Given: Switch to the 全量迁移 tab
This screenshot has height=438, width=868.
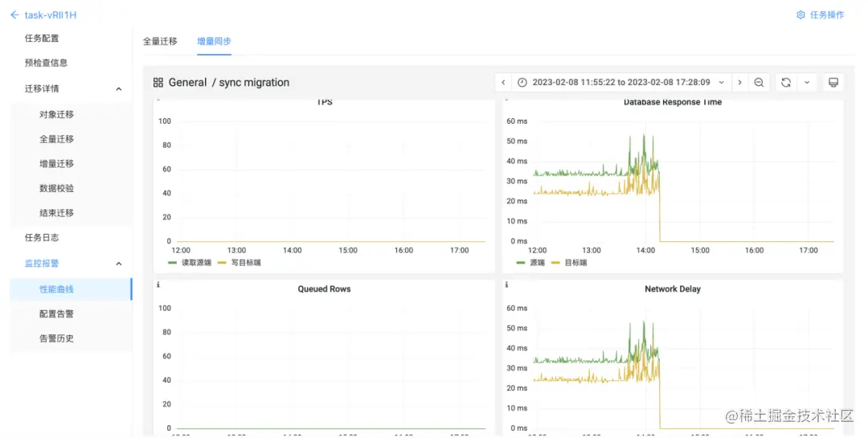Looking at the screenshot, I should [160, 41].
